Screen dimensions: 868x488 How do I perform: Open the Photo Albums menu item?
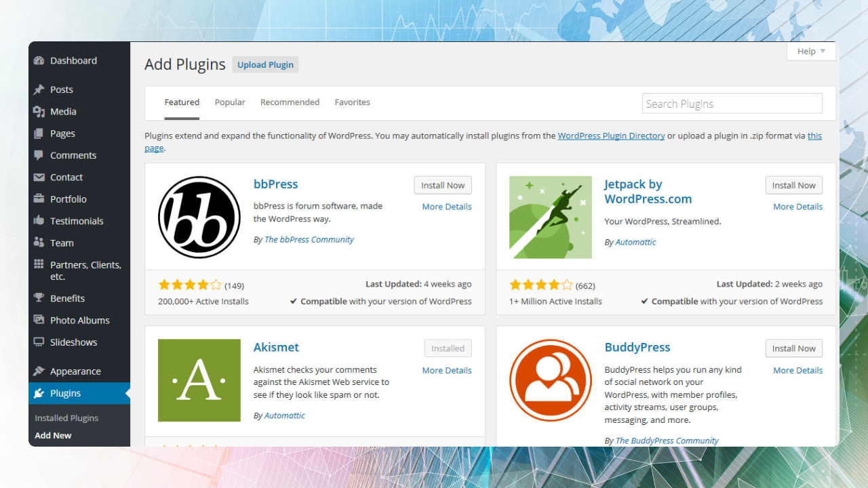click(x=79, y=320)
